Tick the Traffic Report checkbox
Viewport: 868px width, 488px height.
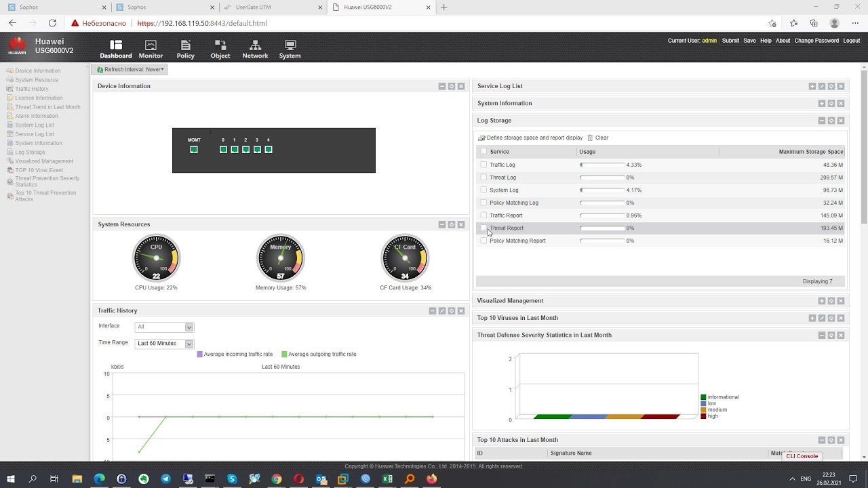click(484, 216)
